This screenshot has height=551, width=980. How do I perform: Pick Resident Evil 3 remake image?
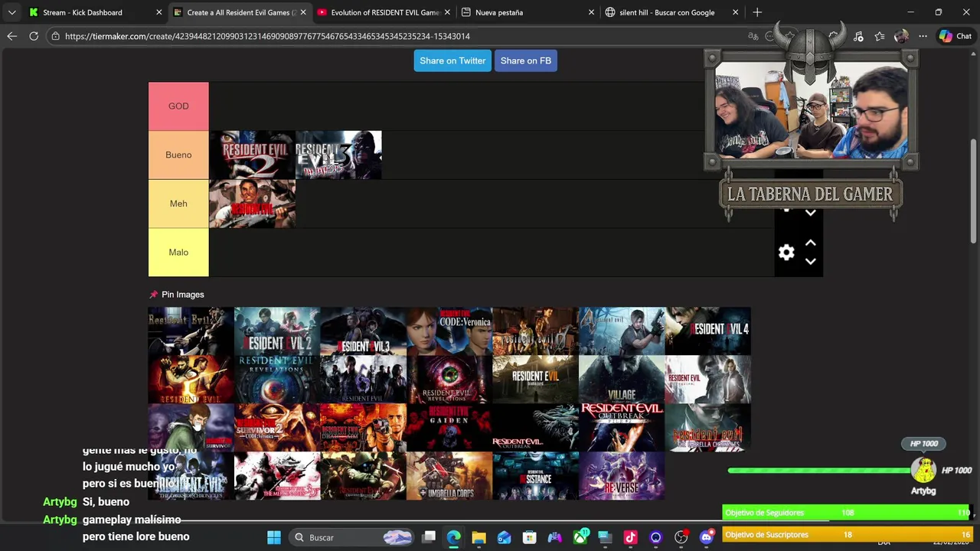point(363,331)
